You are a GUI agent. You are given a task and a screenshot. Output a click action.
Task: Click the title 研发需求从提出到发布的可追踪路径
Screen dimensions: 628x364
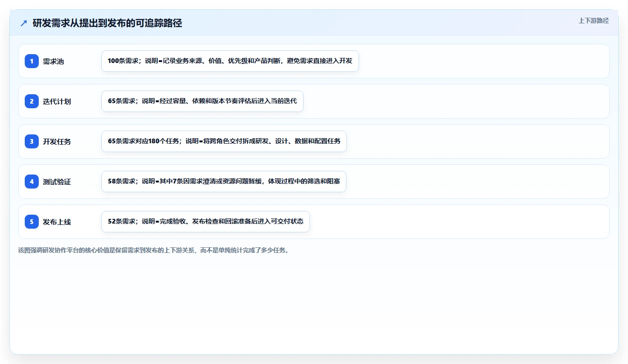[107, 23]
